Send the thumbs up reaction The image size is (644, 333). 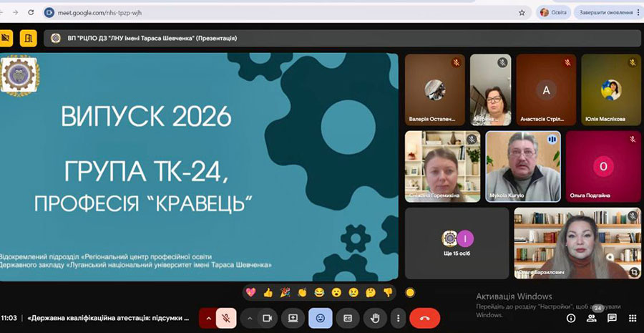[268, 293]
